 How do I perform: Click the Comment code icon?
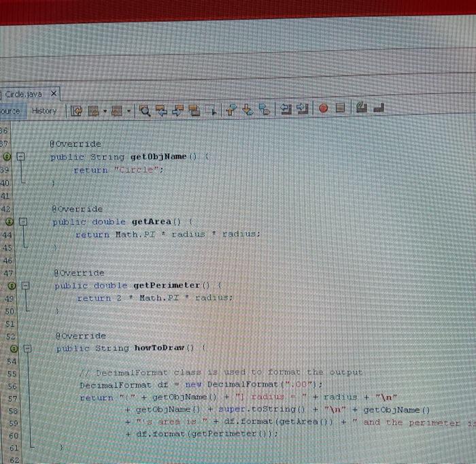click(361, 107)
